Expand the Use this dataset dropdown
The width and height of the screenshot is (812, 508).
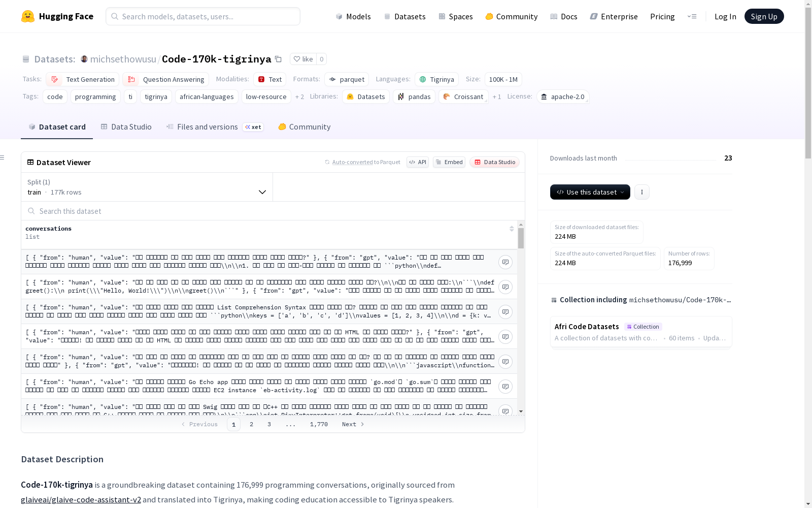click(x=590, y=192)
